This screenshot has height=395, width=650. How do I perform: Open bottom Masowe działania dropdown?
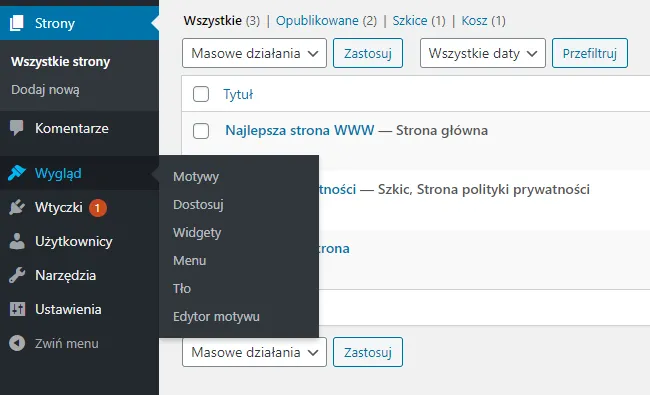(254, 352)
